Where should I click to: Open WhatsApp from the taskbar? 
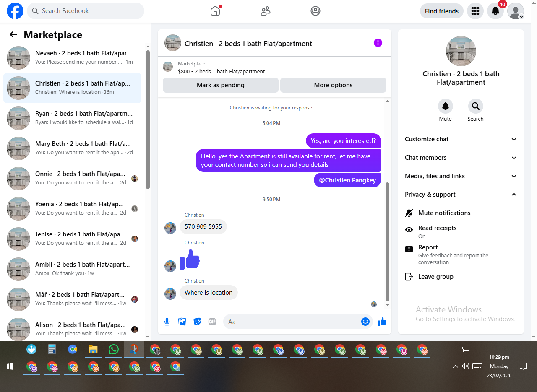click(x=114, y=349)
